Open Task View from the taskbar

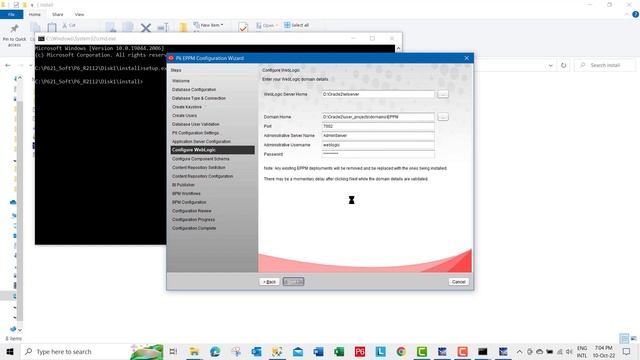point(173,351)
